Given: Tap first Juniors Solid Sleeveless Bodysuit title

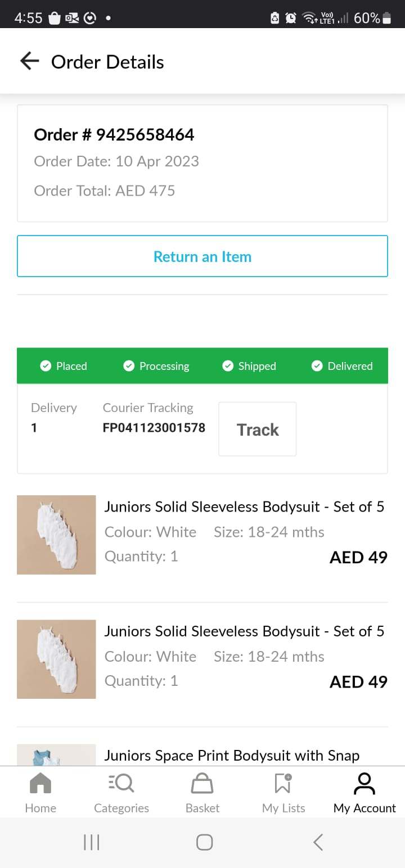Looking at the screenshot, I should pyautogui.click(x=244, y=507).
